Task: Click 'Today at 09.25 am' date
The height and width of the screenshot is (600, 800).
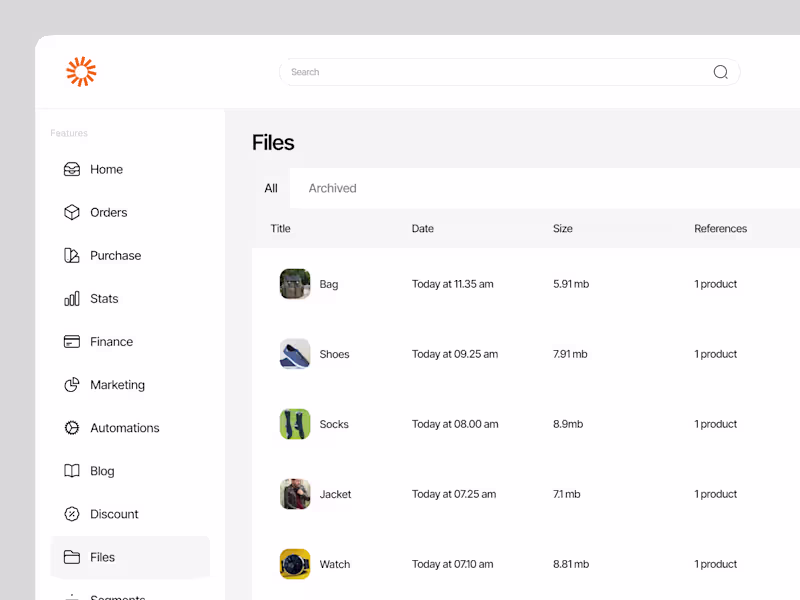Action: pyautogui.click(x=455, y=354)
